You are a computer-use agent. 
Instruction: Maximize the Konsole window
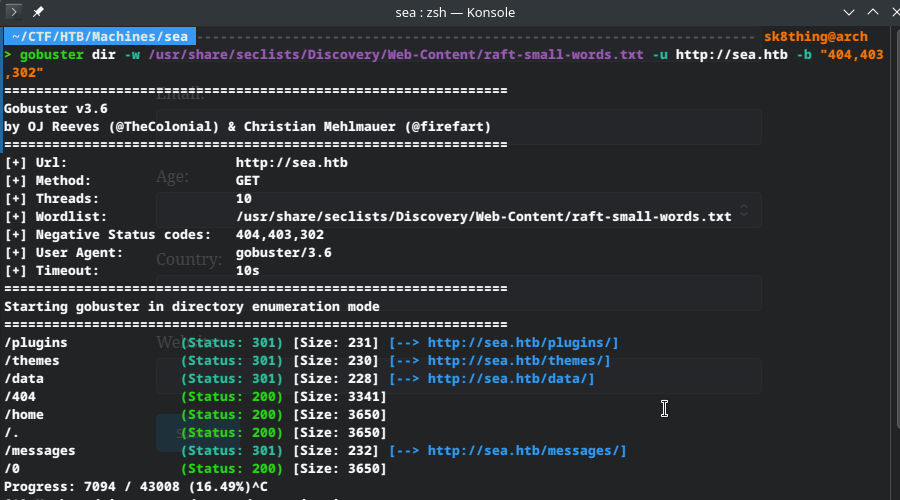[872, 12]
